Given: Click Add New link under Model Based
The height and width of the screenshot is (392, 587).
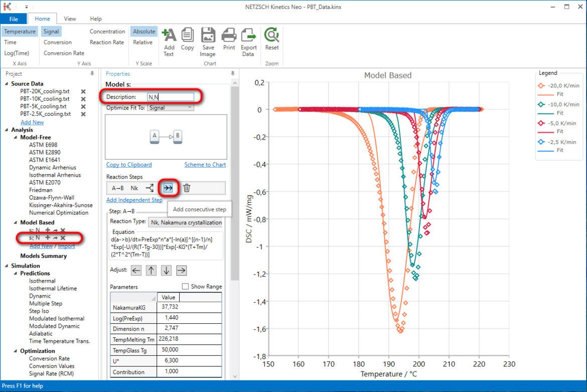Looking at the screenshot, I should coord(41,246).
